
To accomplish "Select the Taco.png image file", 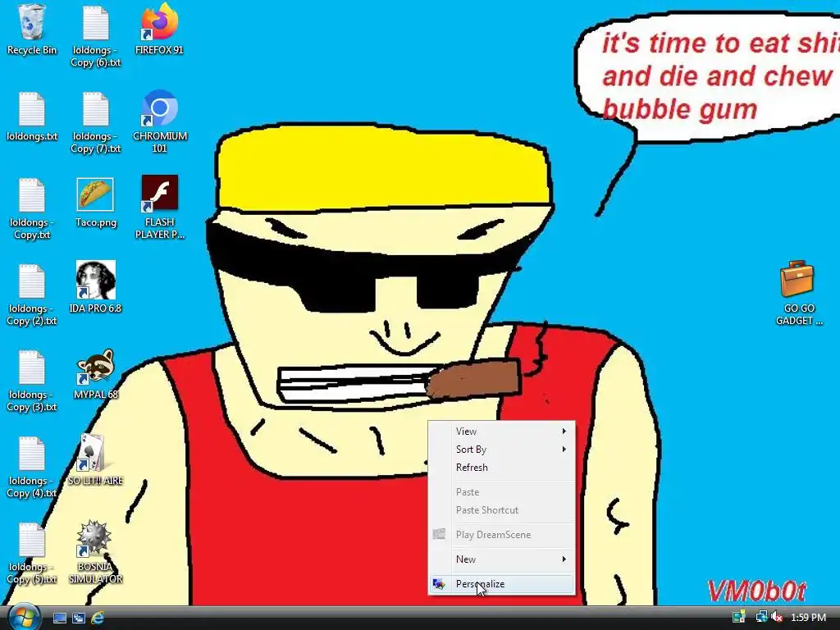I will (x=95, y=203).
